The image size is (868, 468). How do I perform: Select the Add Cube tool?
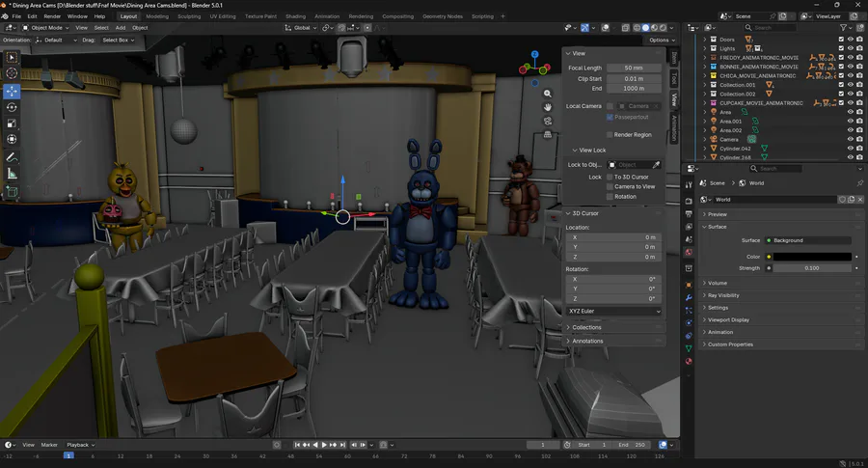(x=12, y=192)
